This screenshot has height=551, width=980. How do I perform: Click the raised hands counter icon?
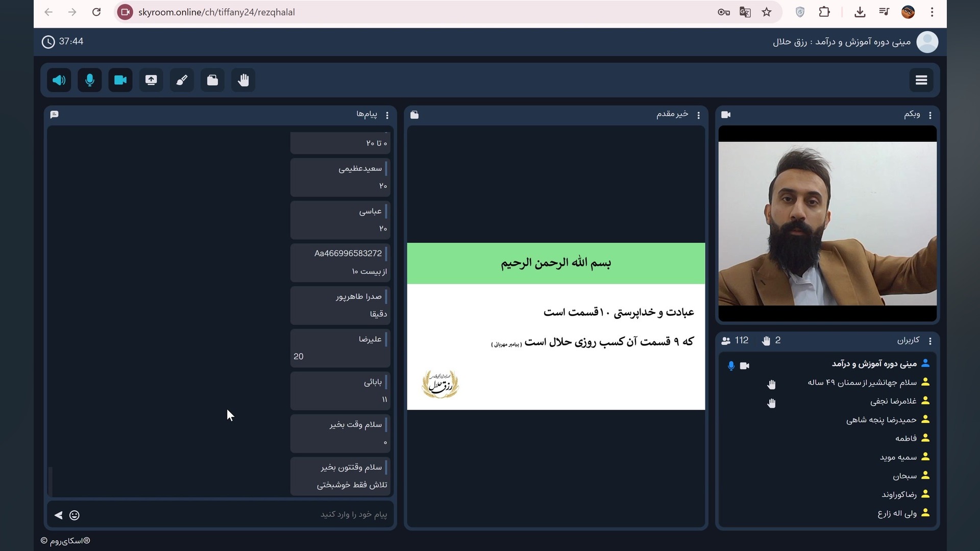(766, 341)
